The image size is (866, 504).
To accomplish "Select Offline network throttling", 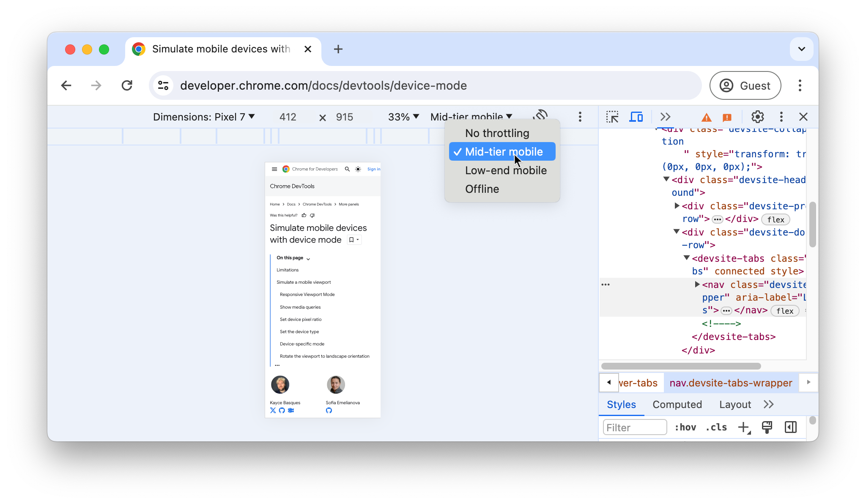I will click(x=483, y=189).
